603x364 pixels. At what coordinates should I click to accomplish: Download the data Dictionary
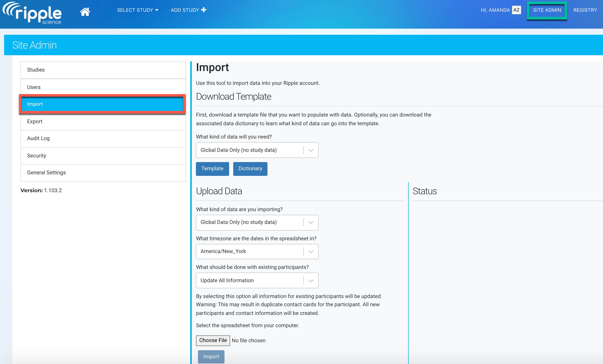point(250,169)
